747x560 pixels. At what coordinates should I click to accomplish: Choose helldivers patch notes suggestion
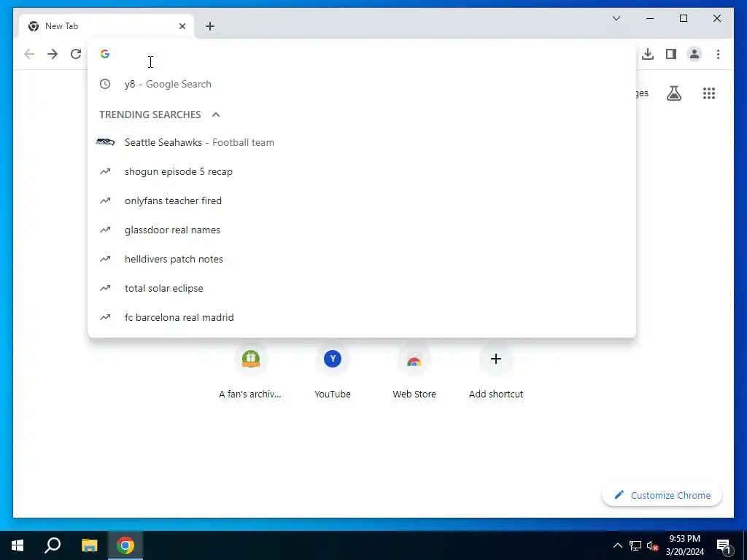(x=362, y=259)
